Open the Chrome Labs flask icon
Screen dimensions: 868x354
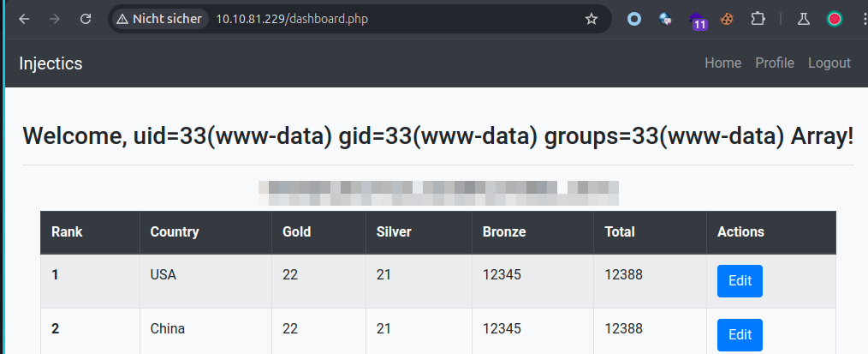click(x=803, y=19)
